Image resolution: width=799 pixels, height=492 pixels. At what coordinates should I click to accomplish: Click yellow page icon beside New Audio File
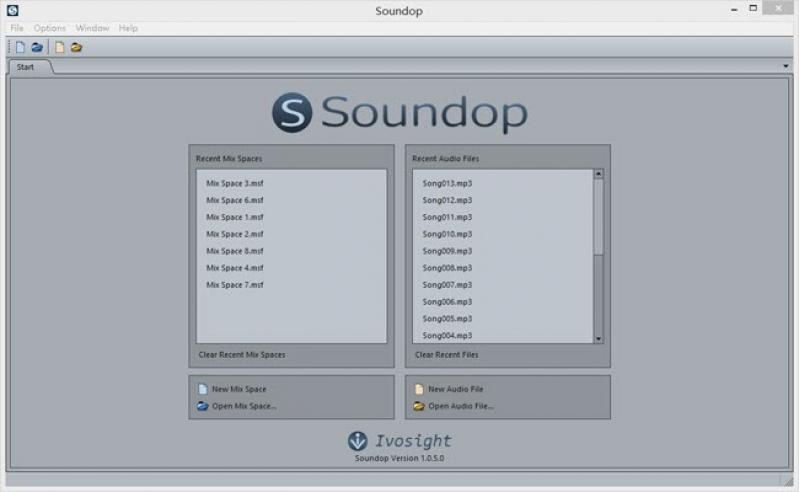pyautogui.click(x=419, y=389)
